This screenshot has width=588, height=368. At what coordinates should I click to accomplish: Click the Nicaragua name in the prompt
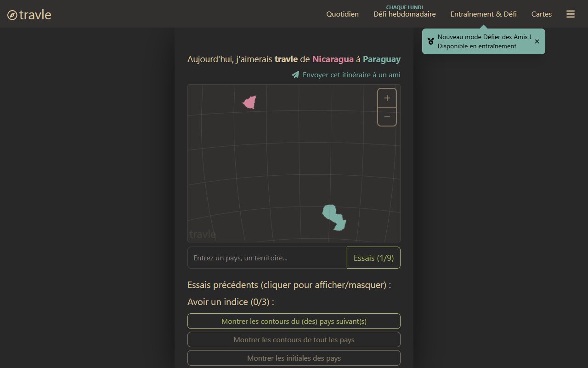(x=333, y=59)
